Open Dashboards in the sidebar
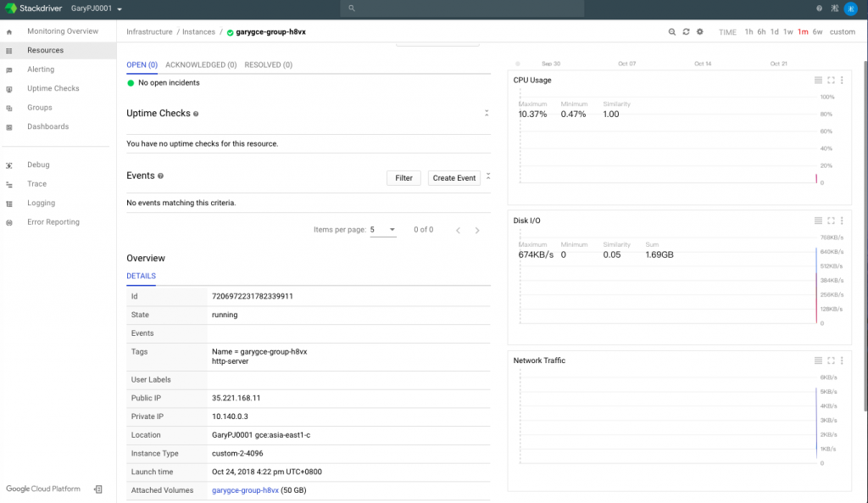Image resolution: width=868 pixels, height=503 pixels. (x=48, y=126)
